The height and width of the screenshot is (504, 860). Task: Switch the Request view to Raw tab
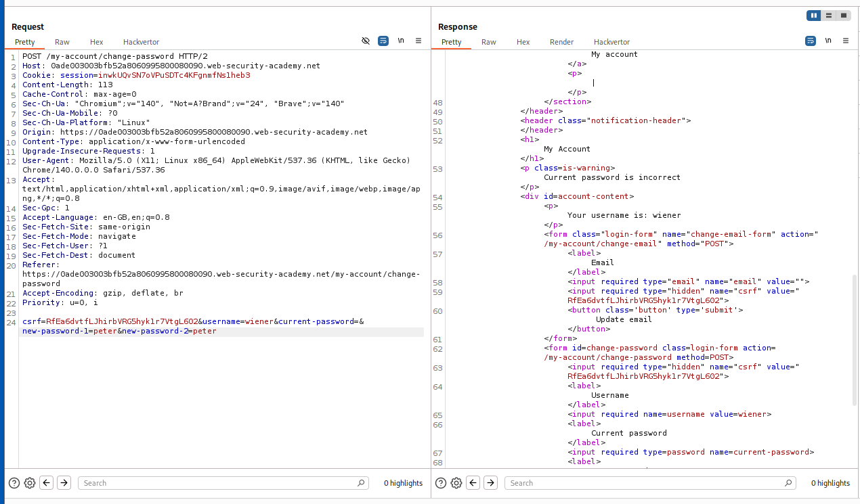[x=62, y=42]
